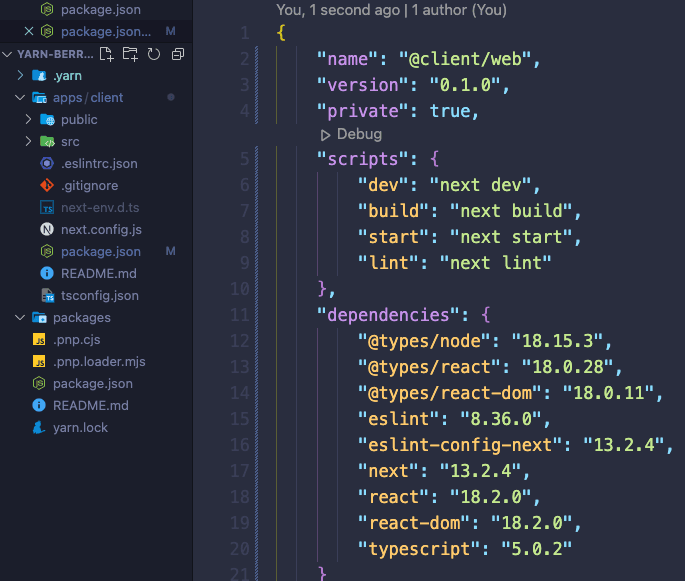Image resolution: width=685 pixels, height=581 pixels.
Task: Click the New Folder icon in explorer header
Action: coord(130,54)
